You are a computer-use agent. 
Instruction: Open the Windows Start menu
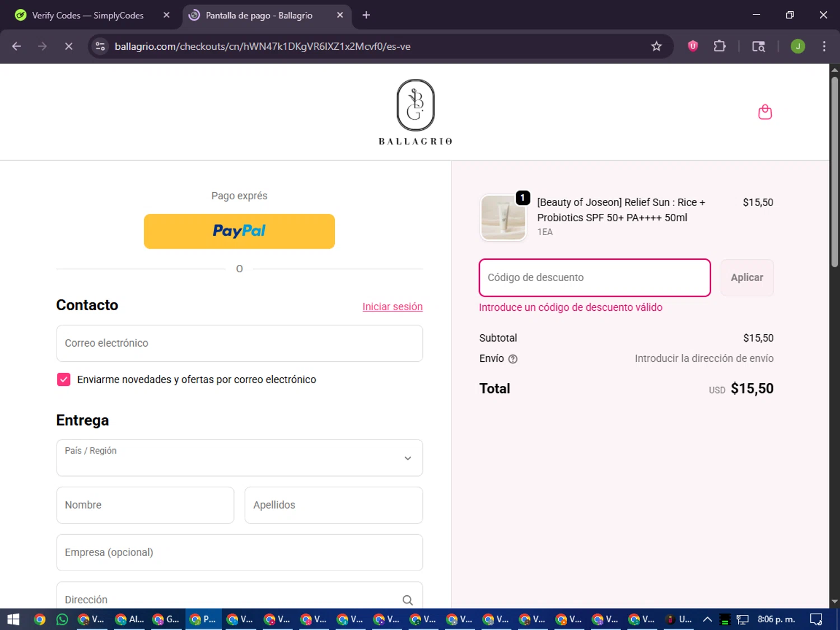[13, 619]
